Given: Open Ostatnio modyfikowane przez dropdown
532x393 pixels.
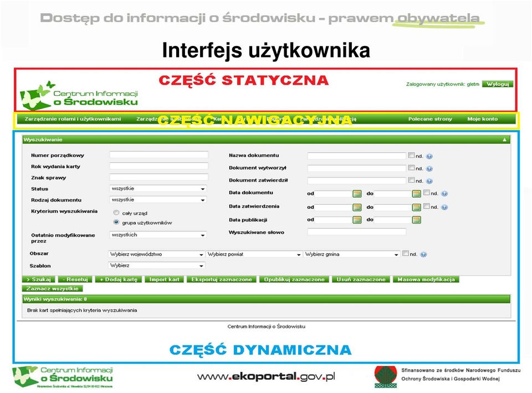Looking at the screenshot, I should 158,235.
